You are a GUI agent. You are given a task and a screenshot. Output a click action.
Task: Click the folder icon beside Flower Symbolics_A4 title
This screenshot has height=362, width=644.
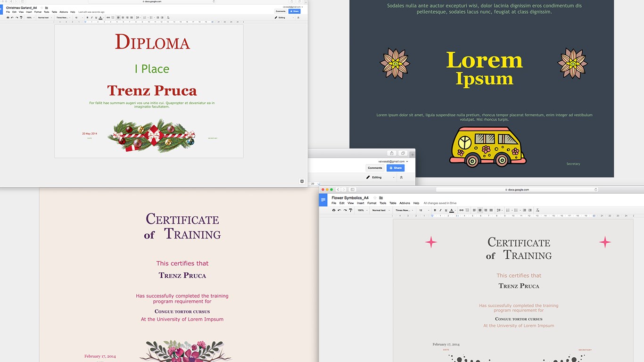(381, 198)
